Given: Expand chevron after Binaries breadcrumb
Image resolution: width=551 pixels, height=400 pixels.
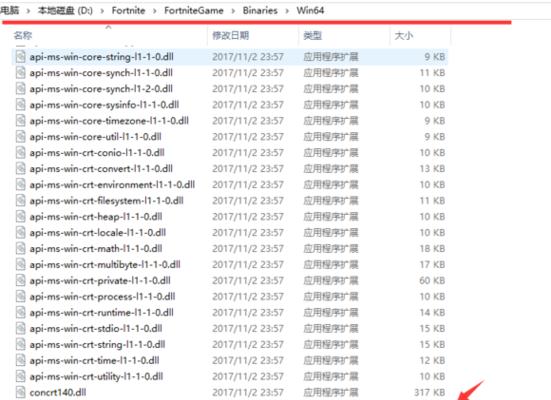Looking at the screenshot, I should coord(287,11).
